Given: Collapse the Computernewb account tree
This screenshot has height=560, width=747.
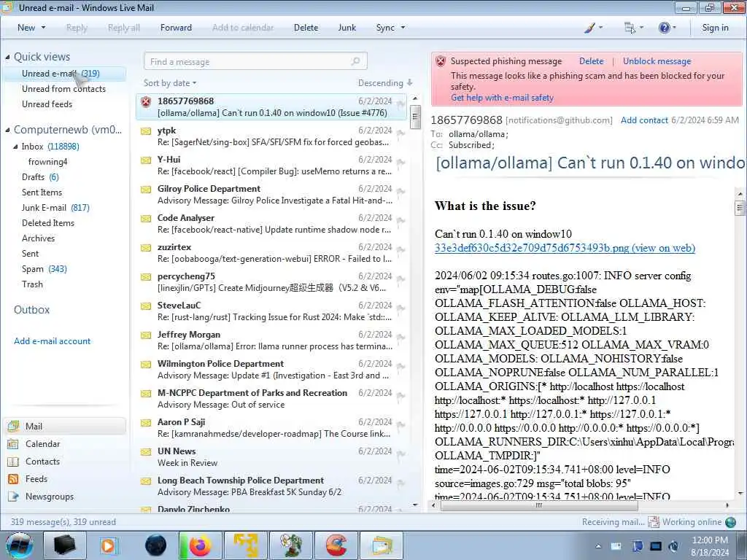Looking at the screenshot, I should (7, 130).
